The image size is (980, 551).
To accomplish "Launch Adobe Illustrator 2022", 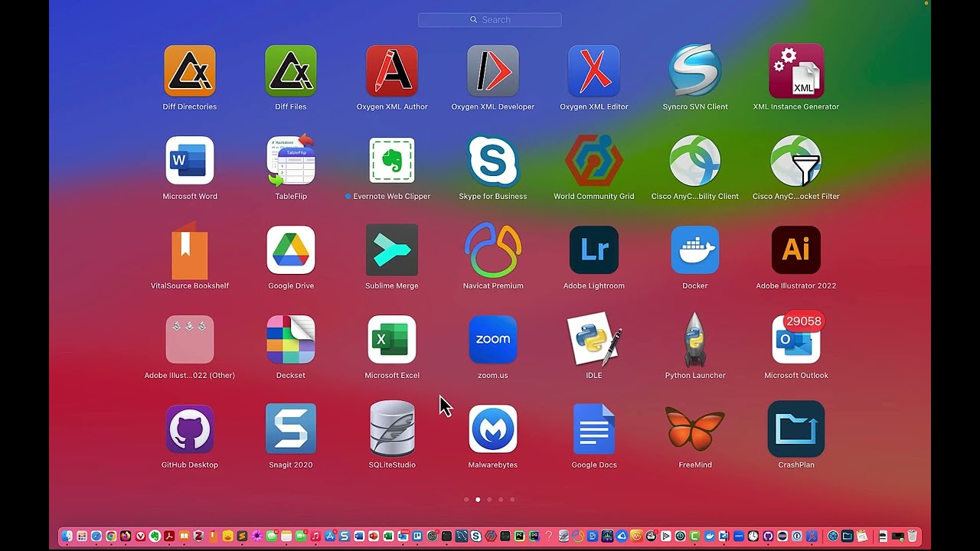I will [796, 250].
